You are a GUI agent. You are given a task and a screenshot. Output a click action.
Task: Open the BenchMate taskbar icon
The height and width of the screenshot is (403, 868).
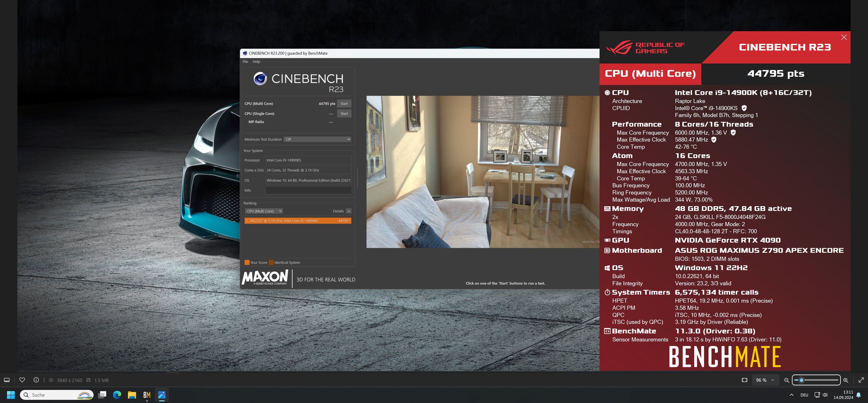[x=147, y=395]
